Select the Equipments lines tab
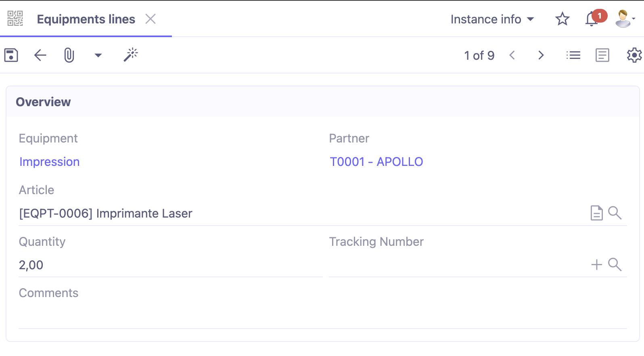 86,19
